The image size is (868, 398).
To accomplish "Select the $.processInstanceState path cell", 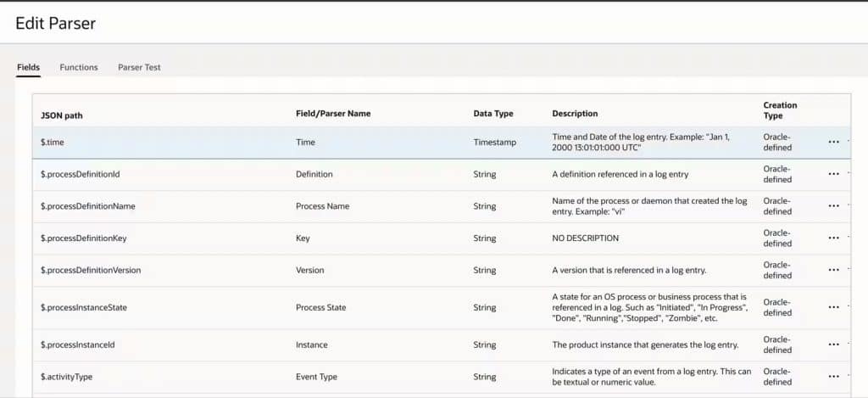I will 84,307.
